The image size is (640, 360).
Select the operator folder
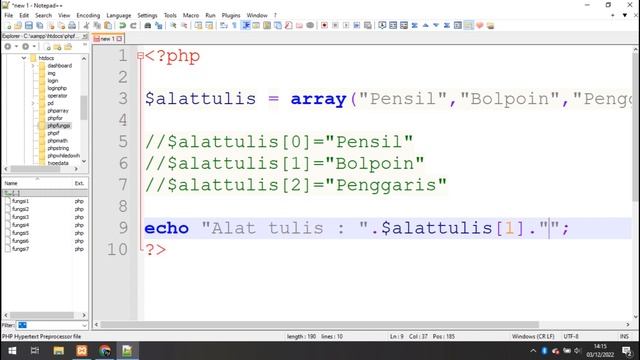tap(57, 96)
